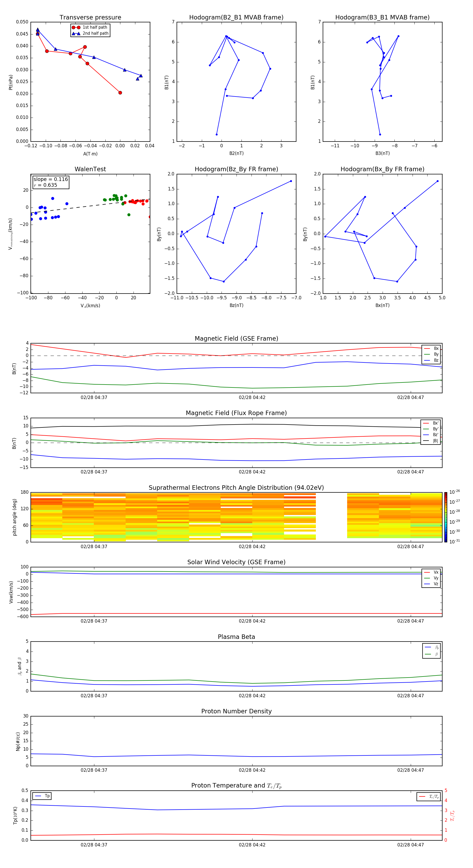
Task: Click the 'Plasma Beta' plot title
Action: pos(236,637)
